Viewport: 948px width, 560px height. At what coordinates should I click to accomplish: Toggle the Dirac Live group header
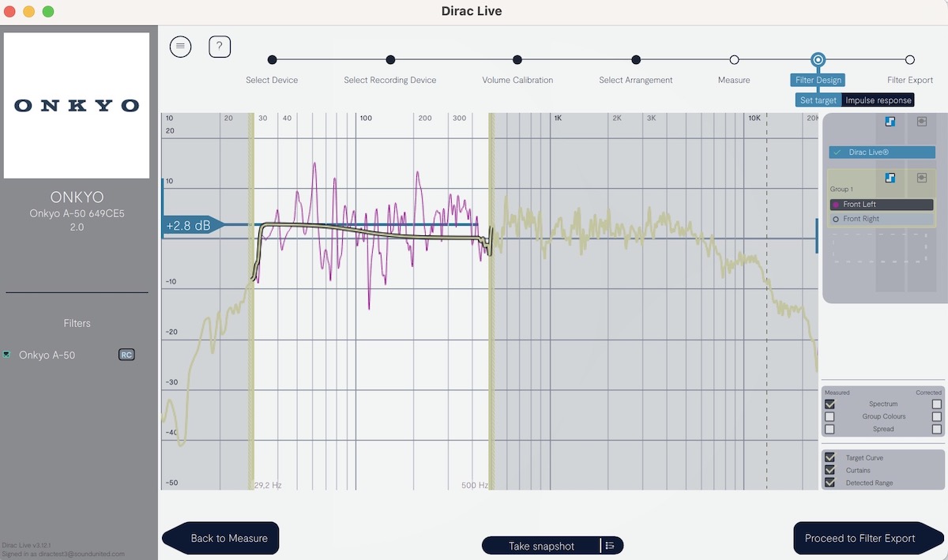882,152
